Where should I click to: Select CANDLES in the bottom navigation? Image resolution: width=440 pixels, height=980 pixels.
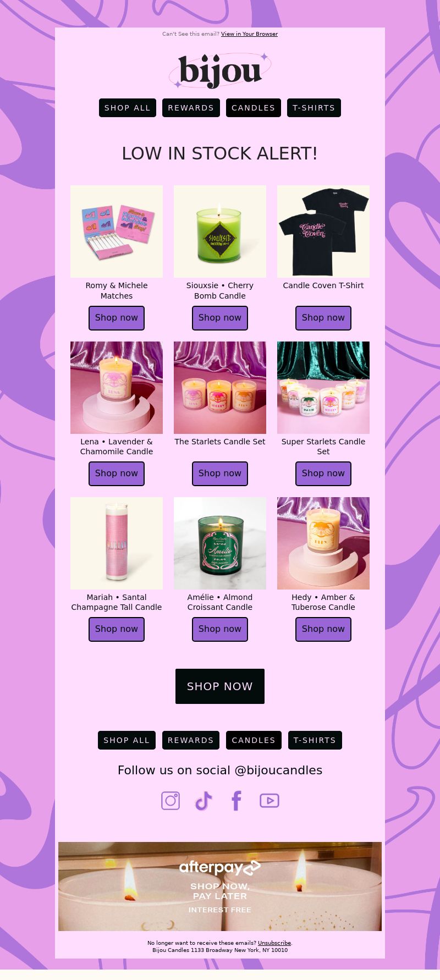click(x=254, y=740)
